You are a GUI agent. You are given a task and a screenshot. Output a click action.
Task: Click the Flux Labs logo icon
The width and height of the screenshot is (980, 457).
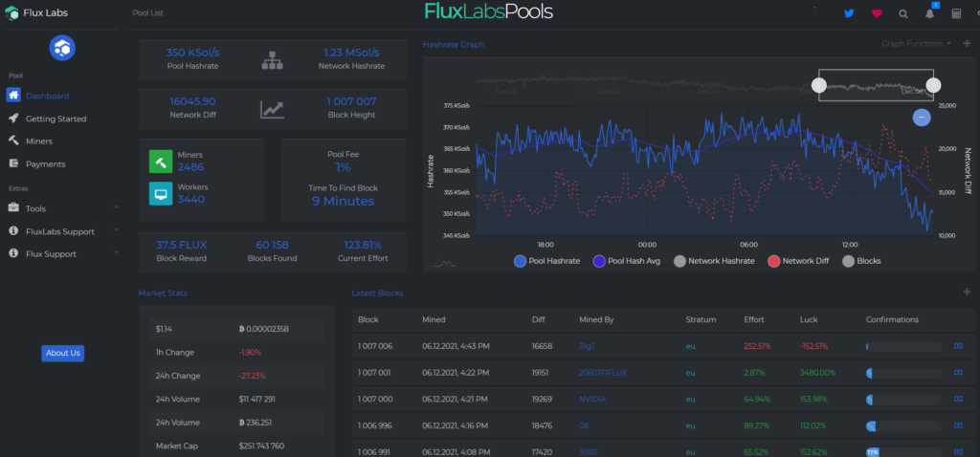[x=11, y=12]
